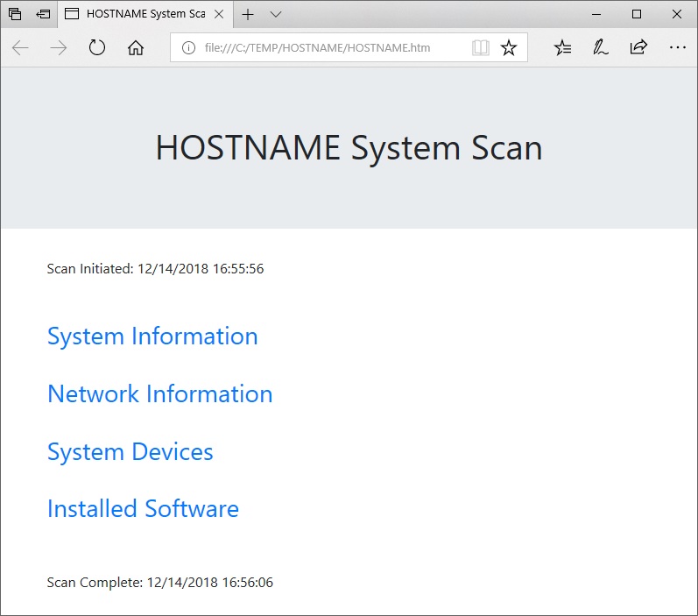Refresh the HOSTNAME page

point(96,47)
